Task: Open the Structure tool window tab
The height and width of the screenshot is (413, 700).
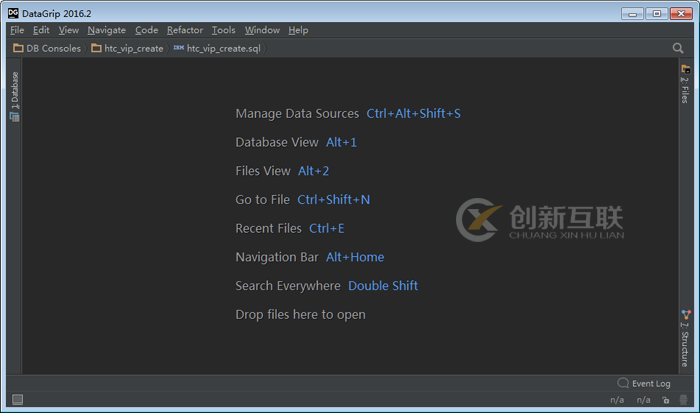Action: [x=685, y=338]
